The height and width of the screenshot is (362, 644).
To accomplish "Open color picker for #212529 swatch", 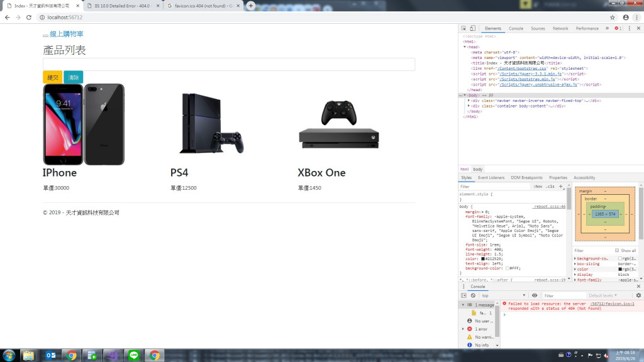I will point(483,259).
